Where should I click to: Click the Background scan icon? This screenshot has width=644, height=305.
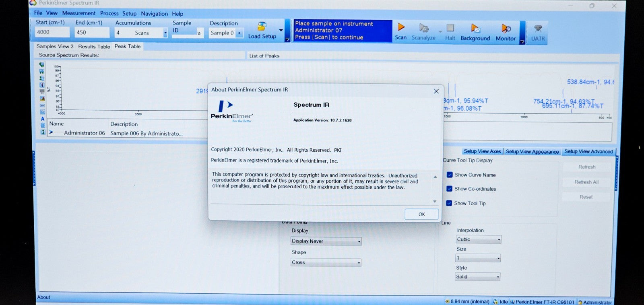click(x=475, y=28)
